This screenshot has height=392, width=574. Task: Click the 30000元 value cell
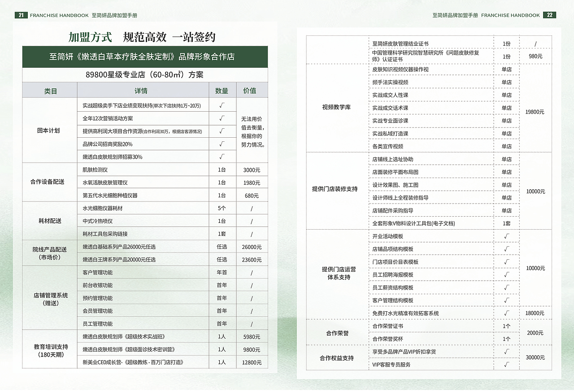click(536, 357)
